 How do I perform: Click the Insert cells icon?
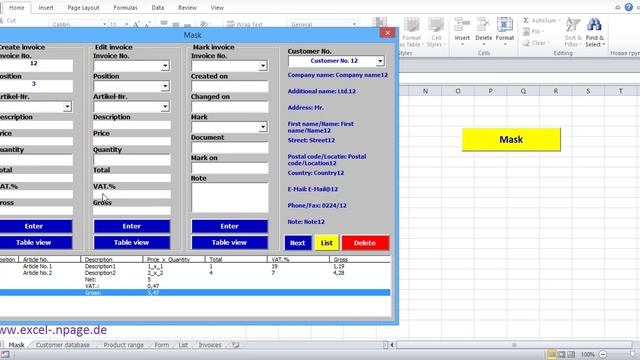462,24
